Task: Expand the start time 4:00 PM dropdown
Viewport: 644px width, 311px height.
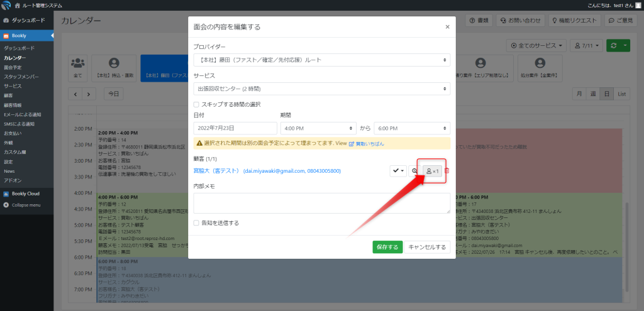Action: tap(318, 128)
